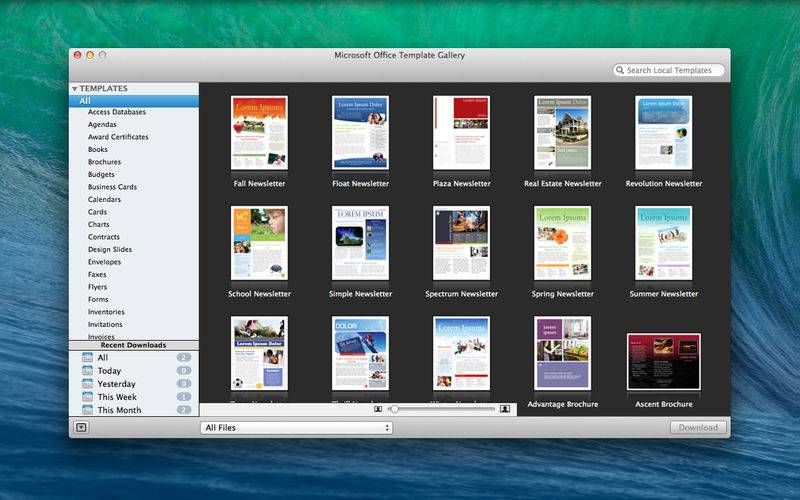Click the thumbnail size slider knob
Screen dimensions: 800x500
click(x=394, y=409)
